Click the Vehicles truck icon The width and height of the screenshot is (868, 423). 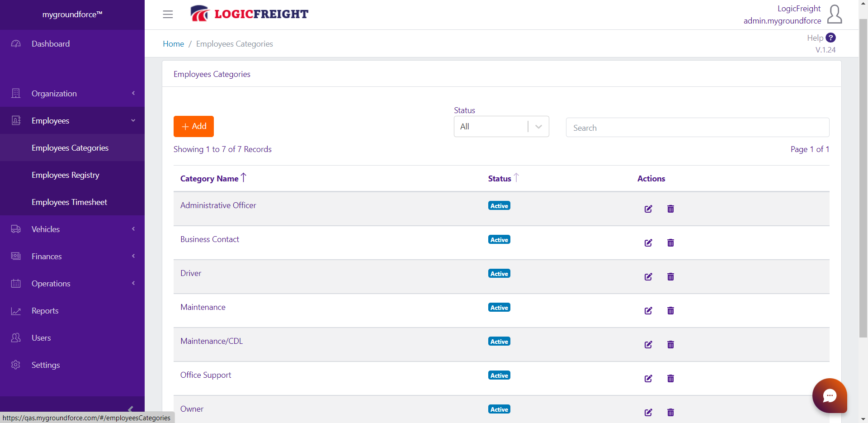(16, 229)
